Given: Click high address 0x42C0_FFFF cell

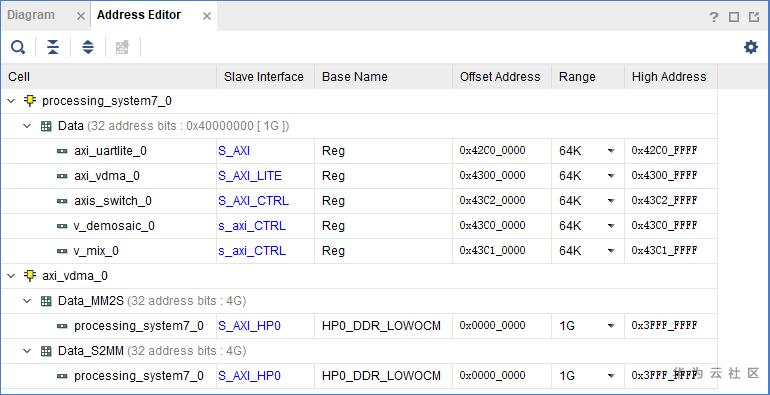Looking at the screenshot, I should coord(664,151).
